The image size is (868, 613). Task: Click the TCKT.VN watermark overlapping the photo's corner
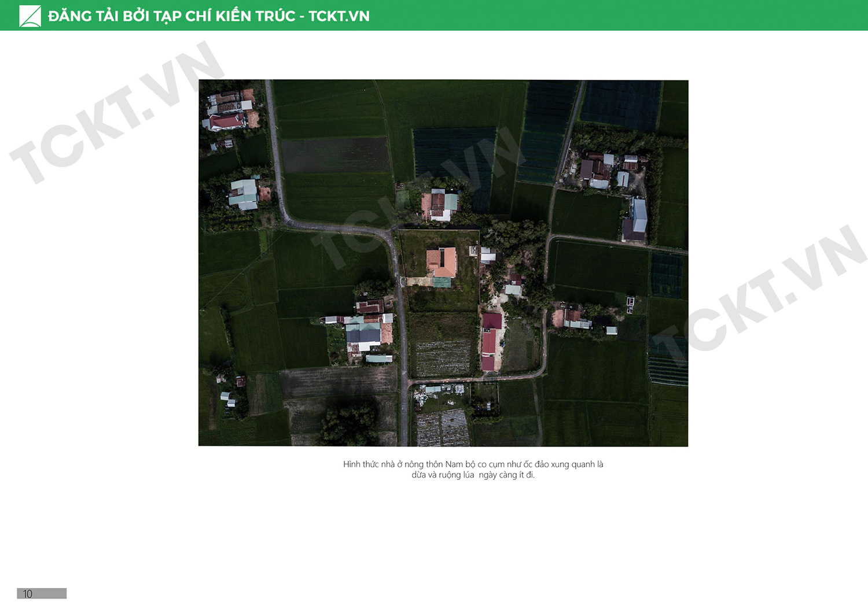coord(116,113)
